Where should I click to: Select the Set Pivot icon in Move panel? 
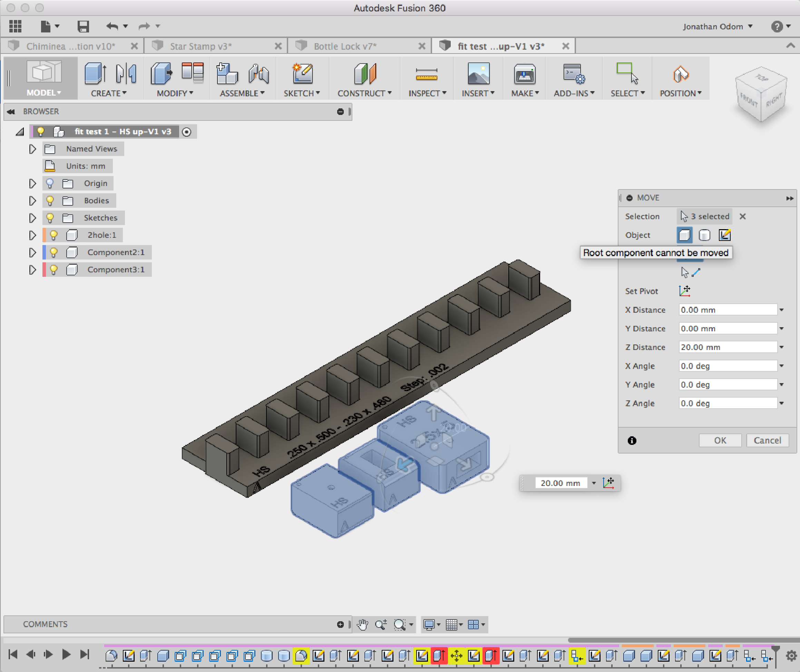click(684, 291)
